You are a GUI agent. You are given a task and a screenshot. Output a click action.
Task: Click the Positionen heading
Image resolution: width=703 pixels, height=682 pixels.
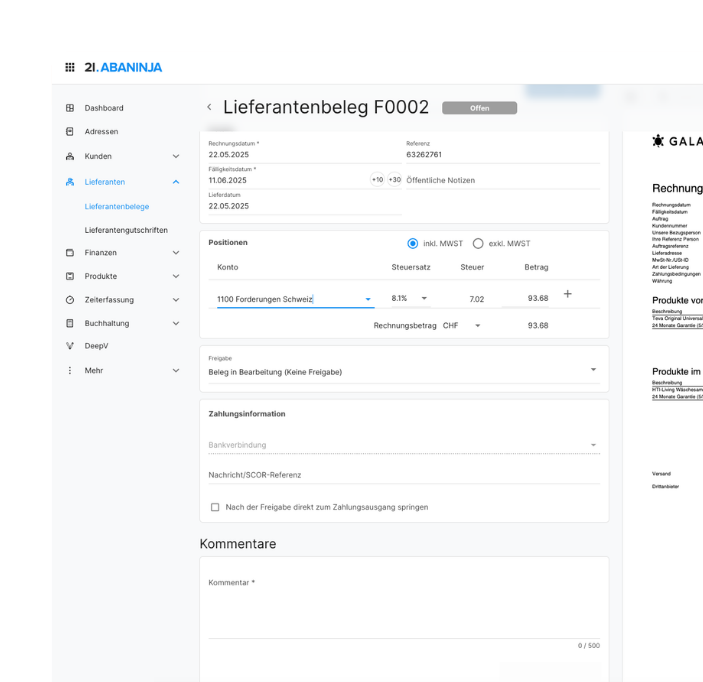click(228, 242)
